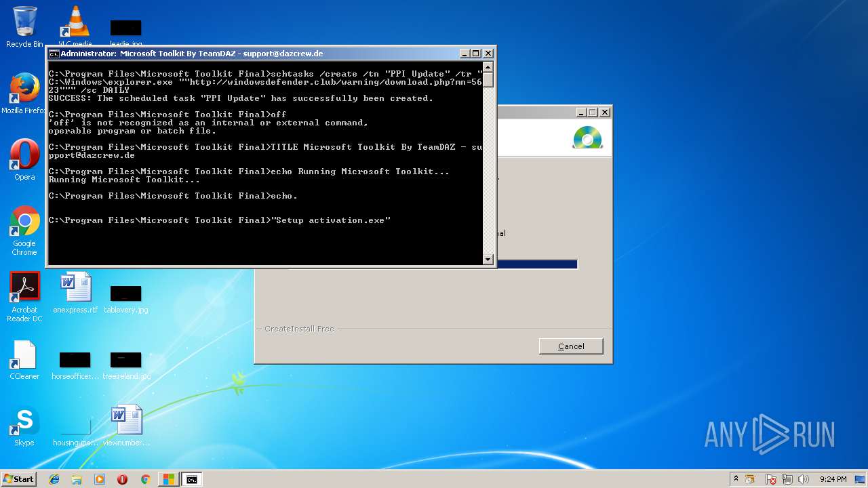Click the installer progress bar

coord(537,264)
